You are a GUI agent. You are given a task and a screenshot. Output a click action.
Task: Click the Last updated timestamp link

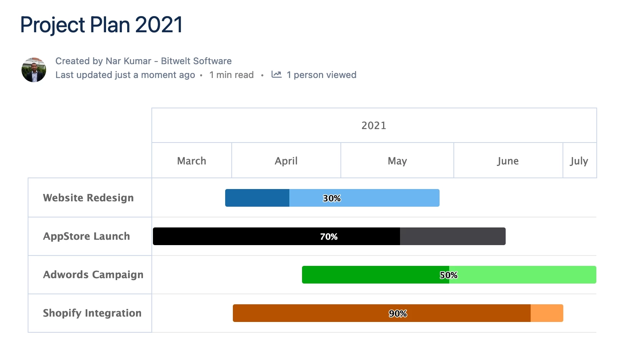(125, 75)
